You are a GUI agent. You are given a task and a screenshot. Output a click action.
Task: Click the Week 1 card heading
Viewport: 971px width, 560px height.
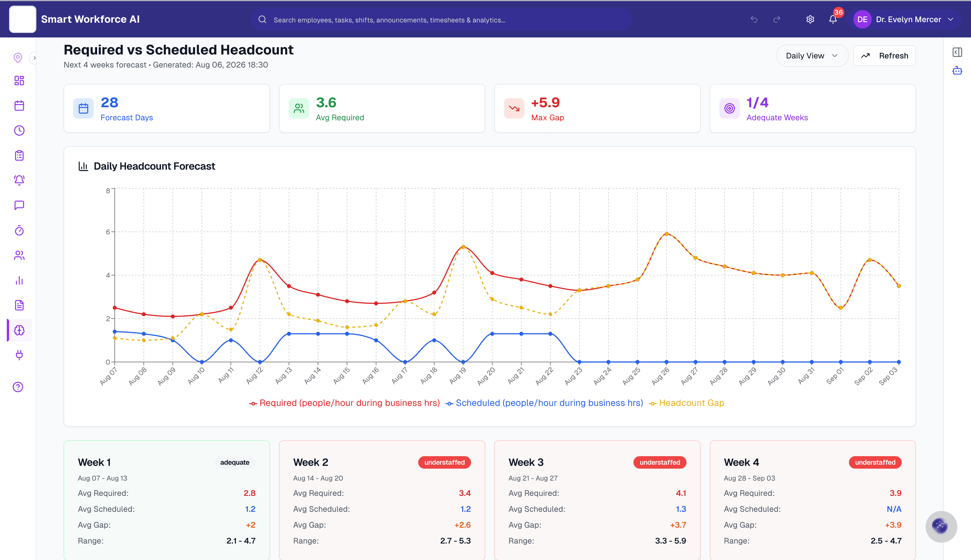[94, 462]
